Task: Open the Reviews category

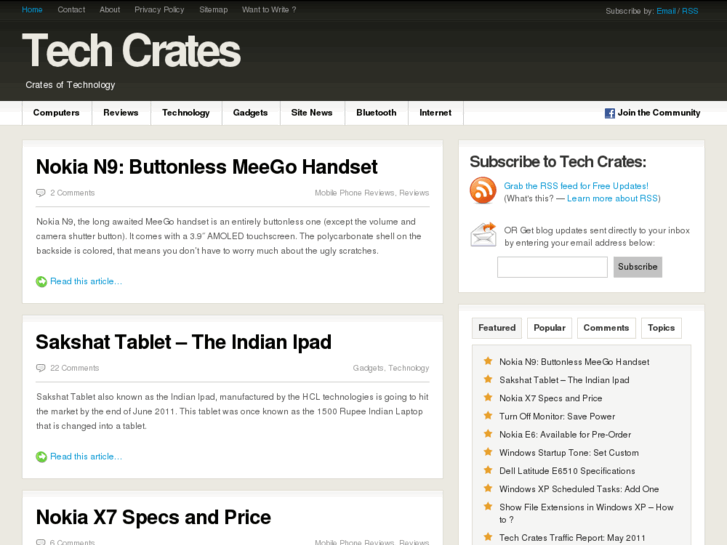Action: 121,113
